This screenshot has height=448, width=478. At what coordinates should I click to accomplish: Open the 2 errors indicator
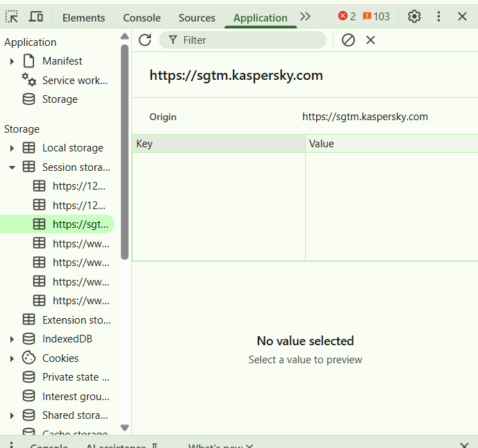[x=347, y=16]
